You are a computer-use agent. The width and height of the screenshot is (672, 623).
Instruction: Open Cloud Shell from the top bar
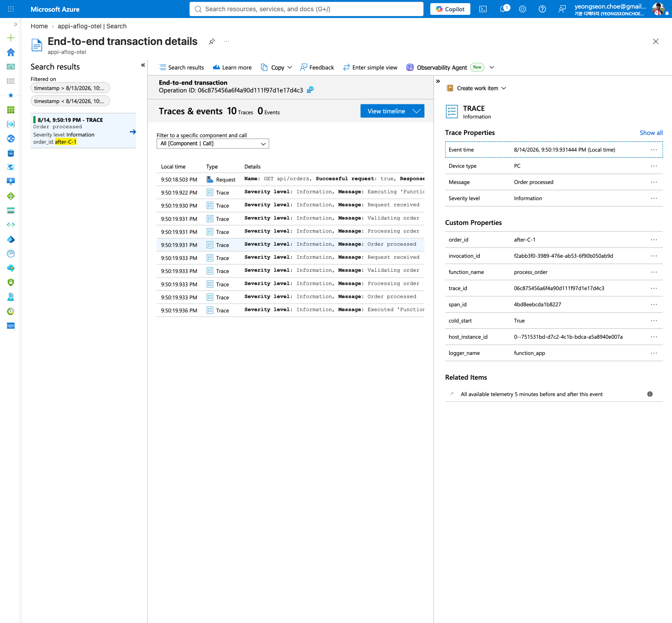483,9
